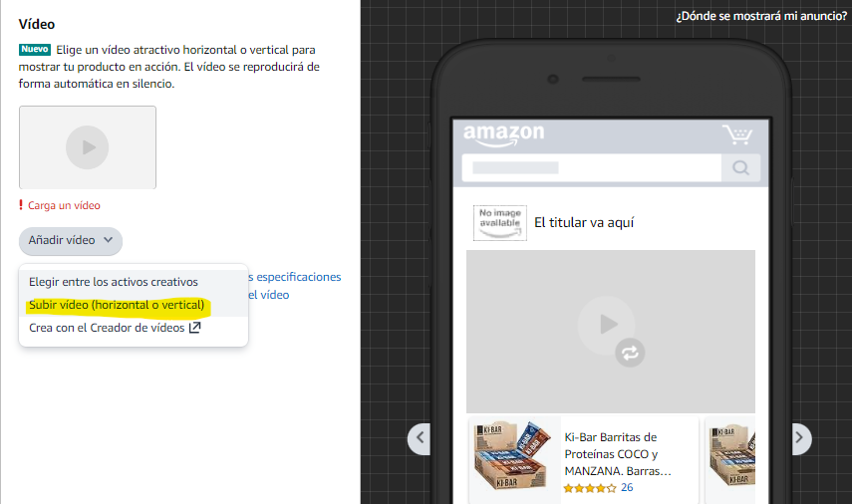
Task: Click the el vídeo link text
Action: tap(269, 295)
